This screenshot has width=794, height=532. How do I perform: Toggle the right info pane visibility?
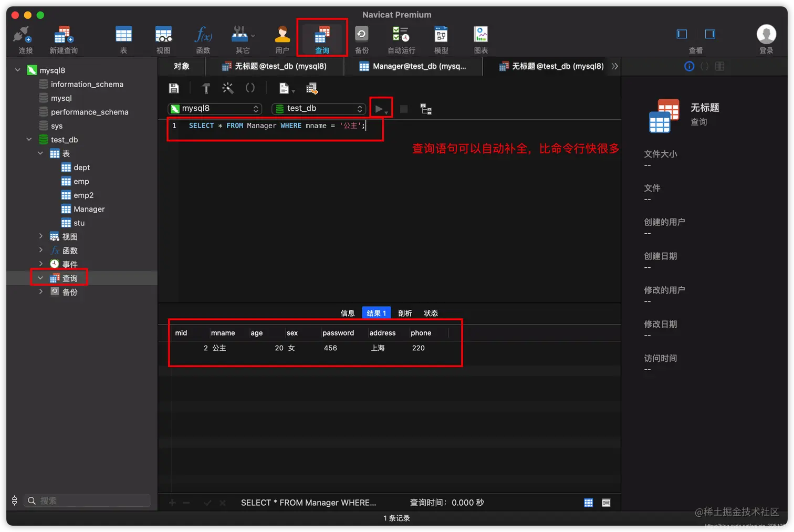tap(710, 34)
